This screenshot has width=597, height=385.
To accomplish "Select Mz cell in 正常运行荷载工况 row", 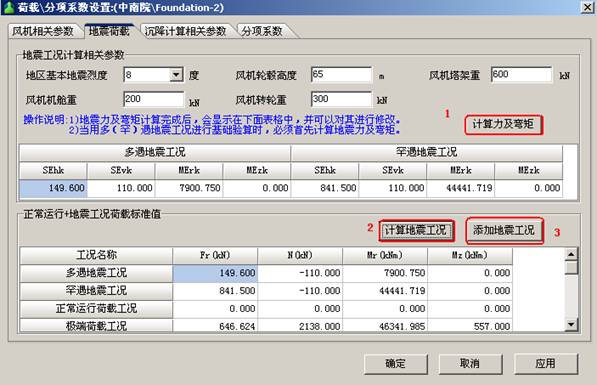I will pos(470,309).
